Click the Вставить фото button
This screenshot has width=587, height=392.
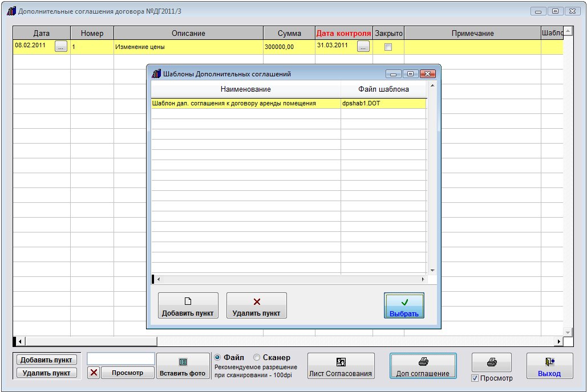(x=183, y=366)
